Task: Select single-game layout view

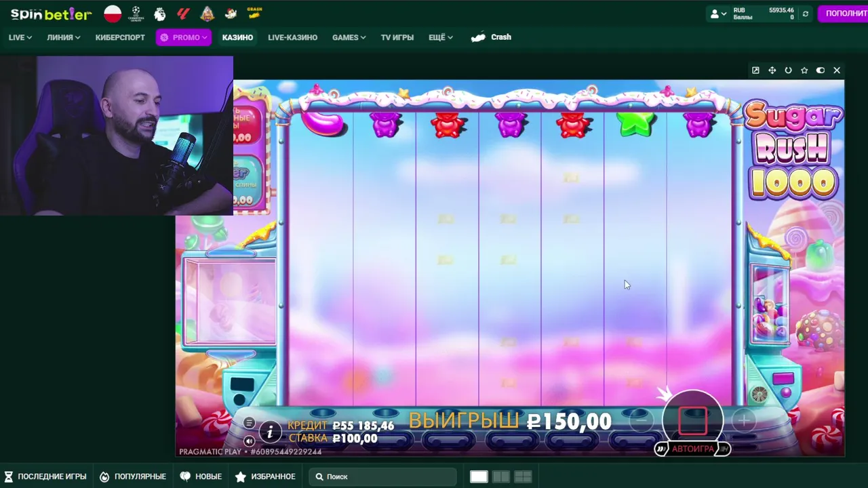Action: [479, 476]
